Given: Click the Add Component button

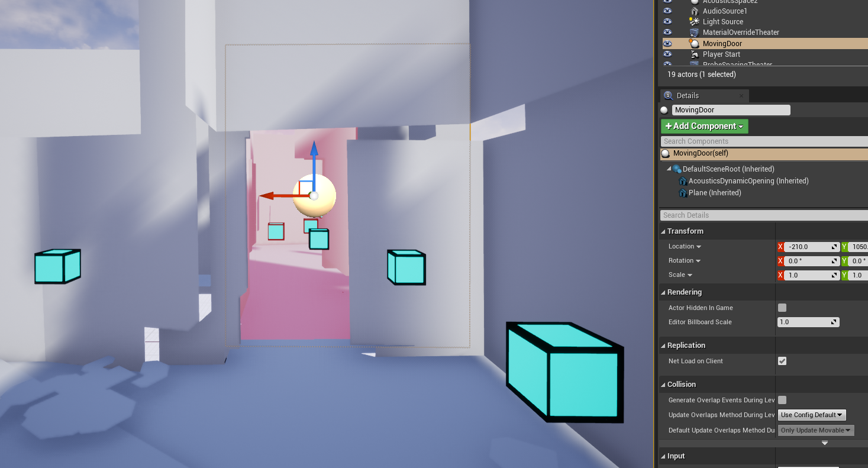Looking at the screenshot, I should (x=704, y=126).
